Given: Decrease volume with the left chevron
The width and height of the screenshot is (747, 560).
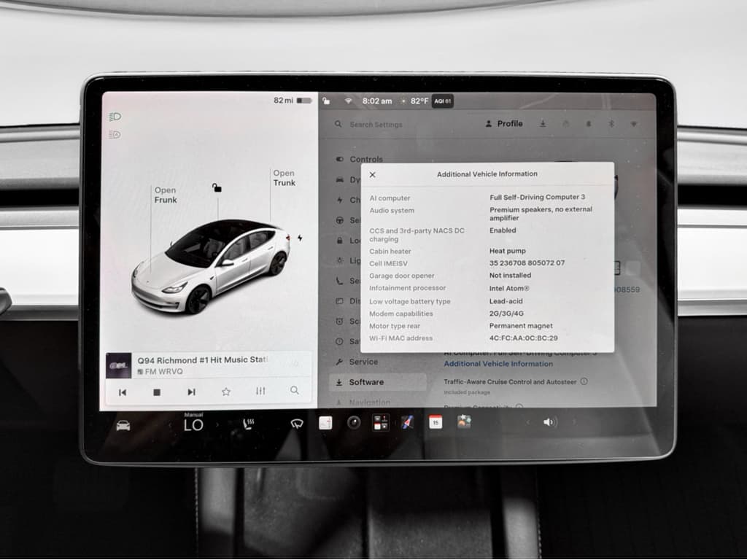Looking at the screenshot, I should 527,422.
